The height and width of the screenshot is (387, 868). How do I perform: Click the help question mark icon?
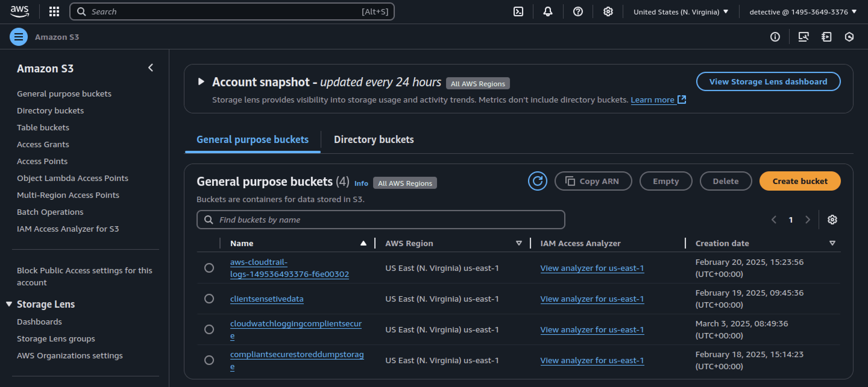tap(578, 12)
